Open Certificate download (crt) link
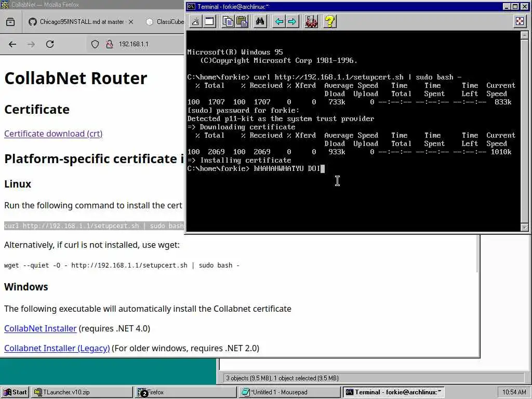 [54, 134]
